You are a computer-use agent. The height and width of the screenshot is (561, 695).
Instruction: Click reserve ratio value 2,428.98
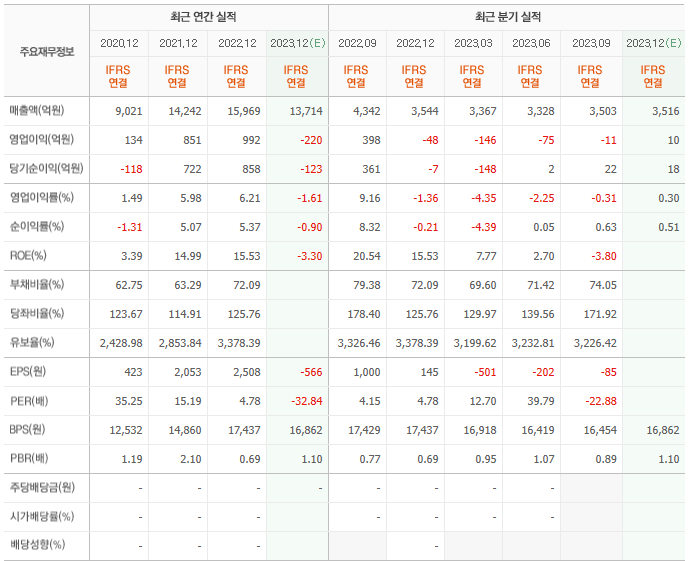click(x=121, y=343)
